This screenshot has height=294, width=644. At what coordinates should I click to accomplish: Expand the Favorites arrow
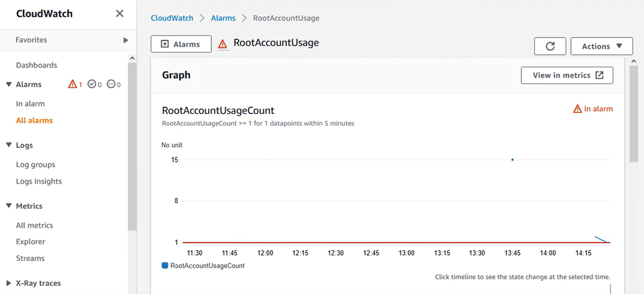pos(126,40)
